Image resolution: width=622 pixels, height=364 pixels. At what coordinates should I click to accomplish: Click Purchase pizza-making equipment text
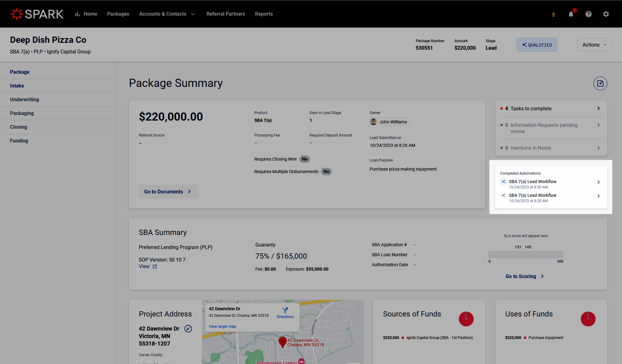pos(403,169)
